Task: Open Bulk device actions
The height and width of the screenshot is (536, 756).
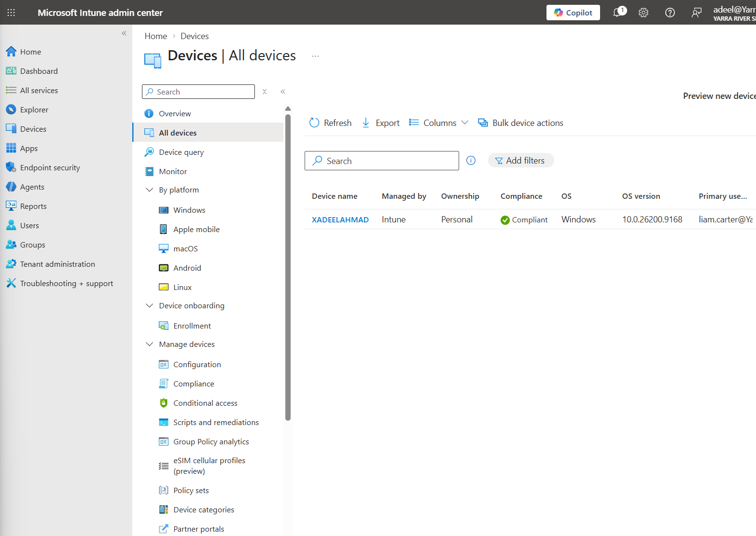Action: (x=520, y=123)
